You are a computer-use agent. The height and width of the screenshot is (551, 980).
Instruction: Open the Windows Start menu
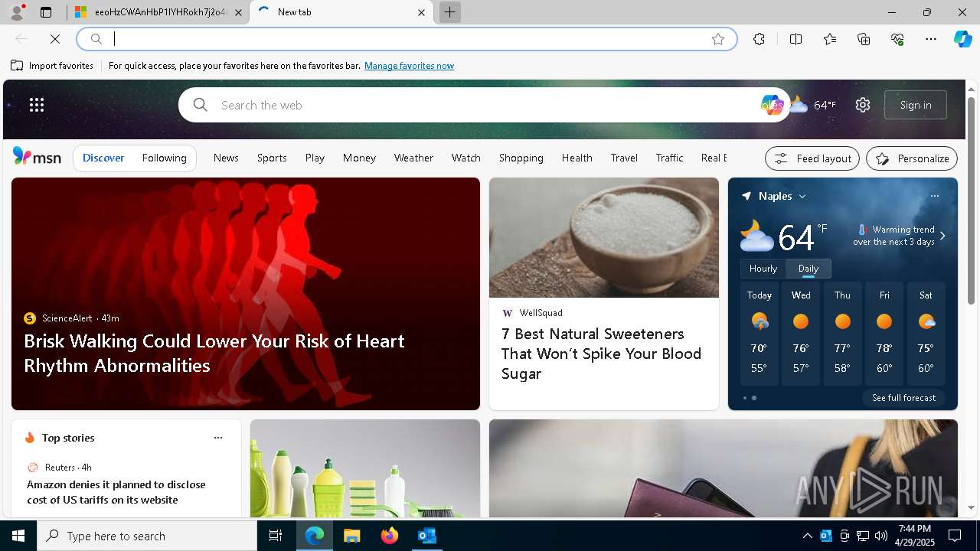click(x=18, y=536)
